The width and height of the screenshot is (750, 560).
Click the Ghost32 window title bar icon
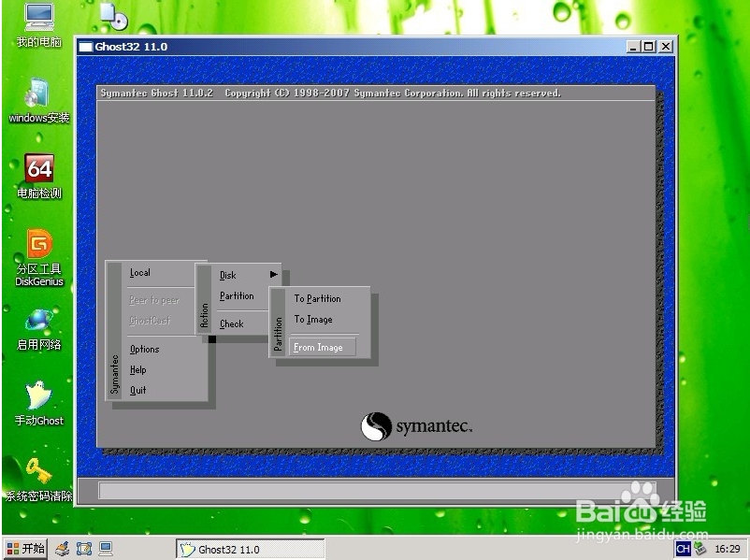pos(86,47)
